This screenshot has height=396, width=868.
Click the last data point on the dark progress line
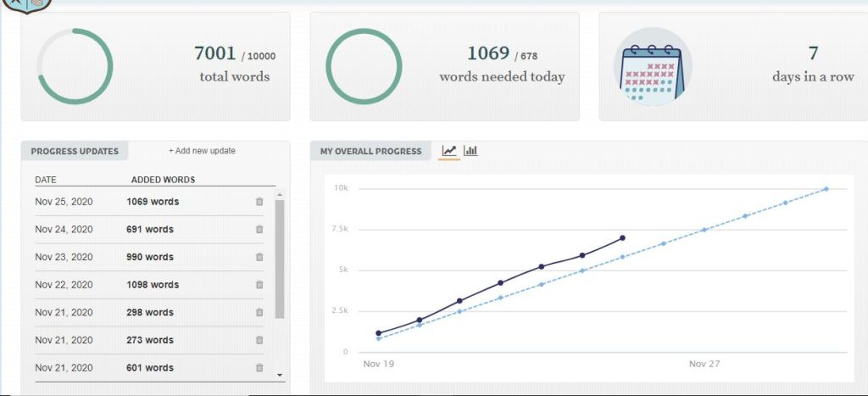coord(622,238)
